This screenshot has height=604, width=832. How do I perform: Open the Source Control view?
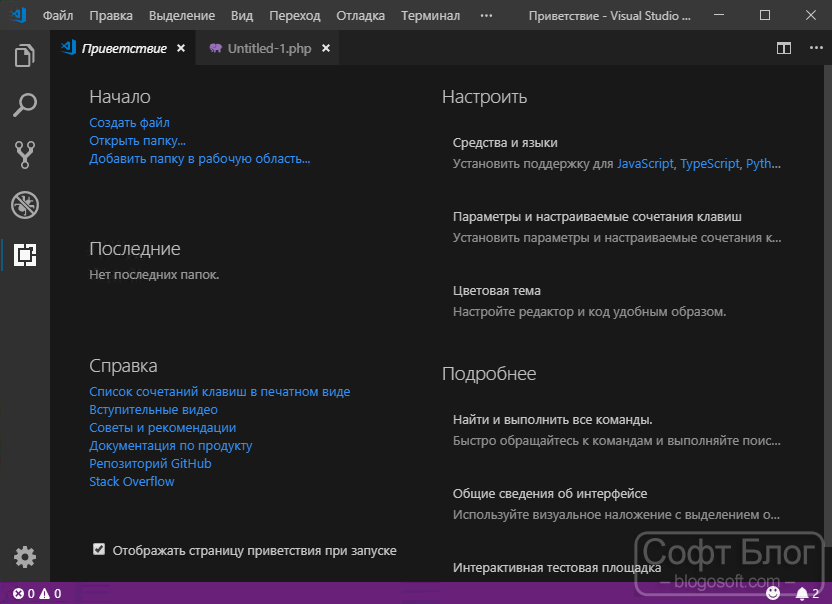click(25, 155)
